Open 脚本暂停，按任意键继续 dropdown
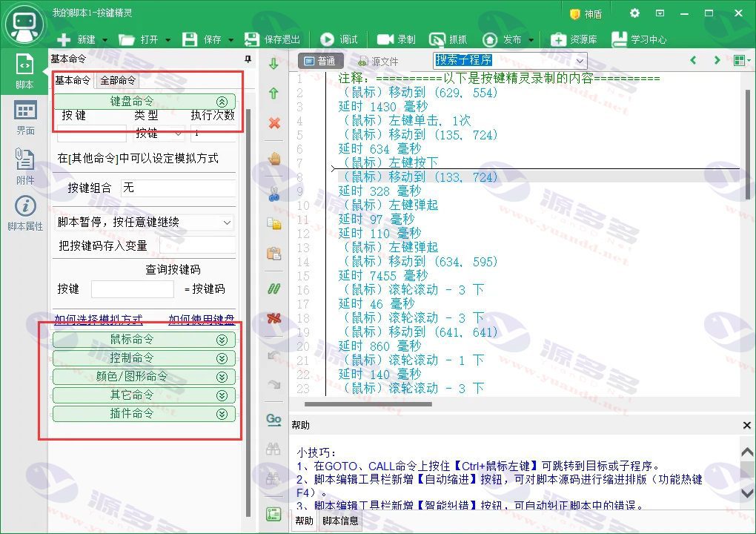This screenshot has width=756, height=534. (145, 222)
